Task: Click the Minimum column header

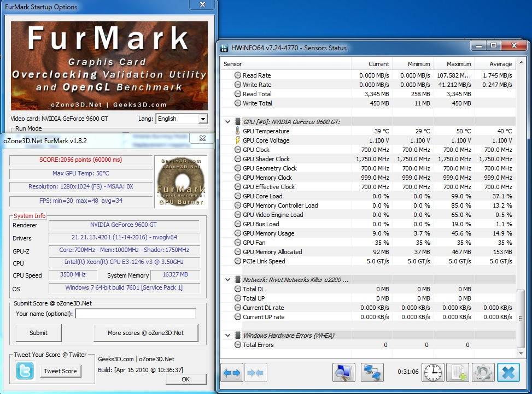Action: [413, 64]
